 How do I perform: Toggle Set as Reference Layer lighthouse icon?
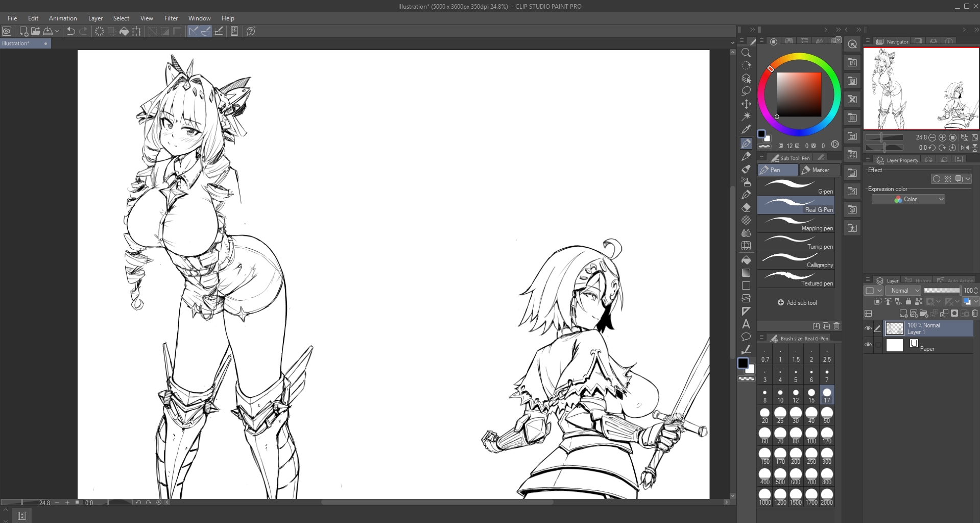[888, 301]
